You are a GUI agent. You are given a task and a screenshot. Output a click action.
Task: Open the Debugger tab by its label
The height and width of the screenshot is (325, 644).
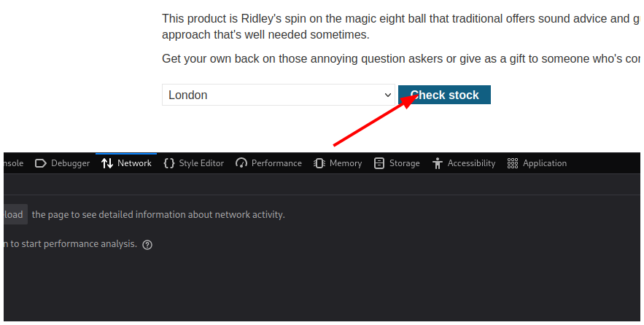coord(70,163)
